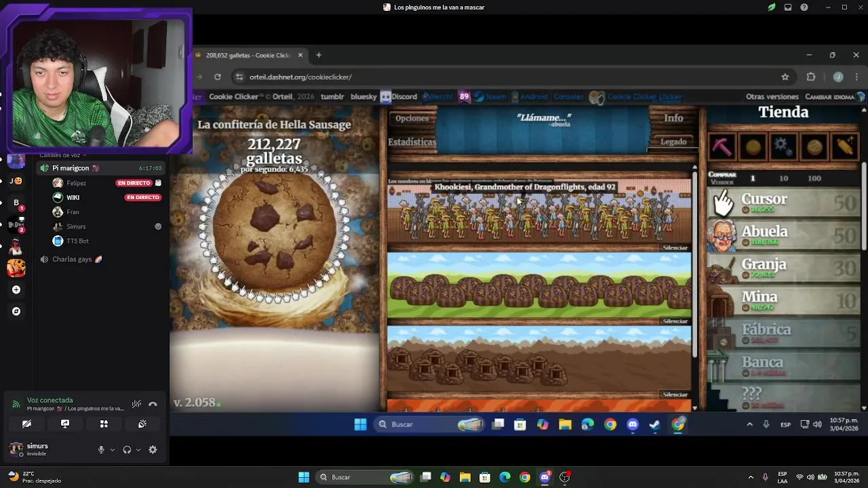This screenshot has width=868, height=488.
Task: Open a new Chrome tab with plus
Action: 319,55
